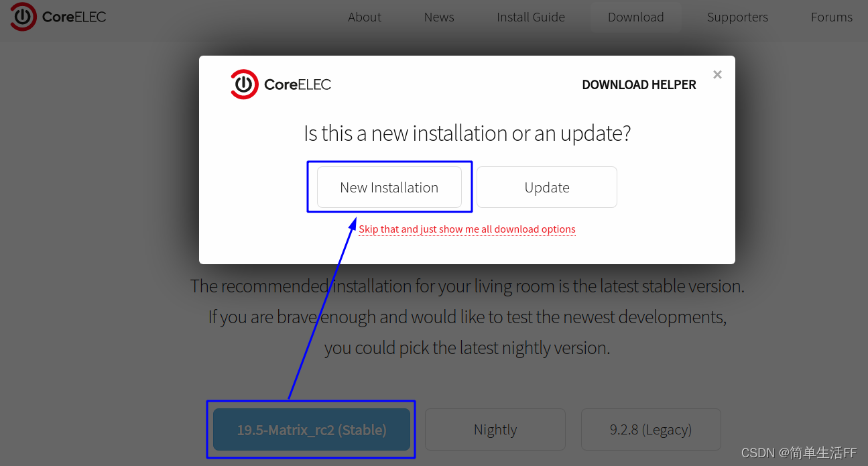The image size is (868, 466).
Task: Choose the Update option
Action: (547, 188)
